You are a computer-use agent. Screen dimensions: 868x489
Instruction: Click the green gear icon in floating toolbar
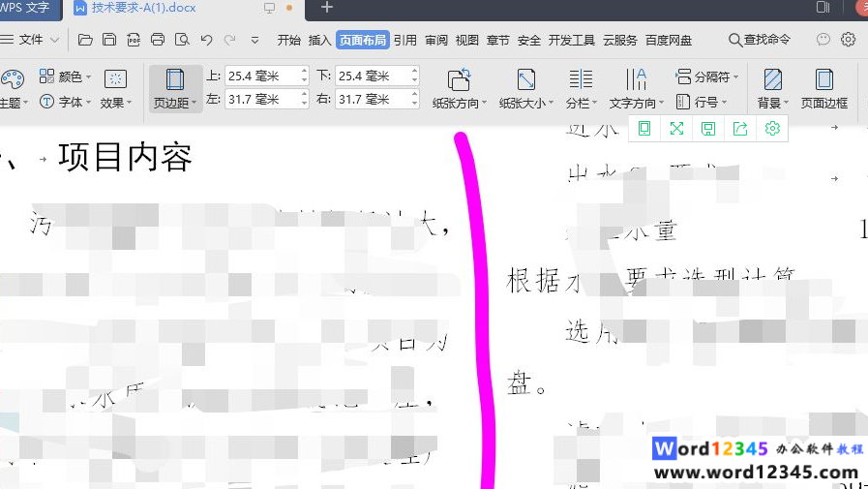click(x=772, y=129)
